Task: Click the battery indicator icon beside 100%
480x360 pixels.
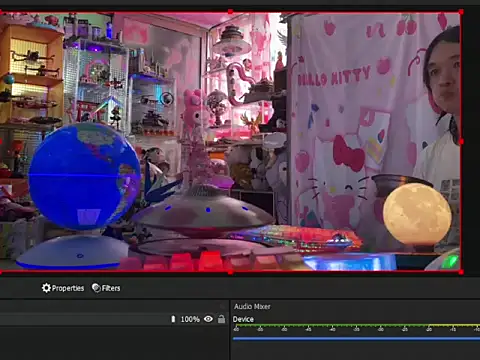Action: click(173, 319)
